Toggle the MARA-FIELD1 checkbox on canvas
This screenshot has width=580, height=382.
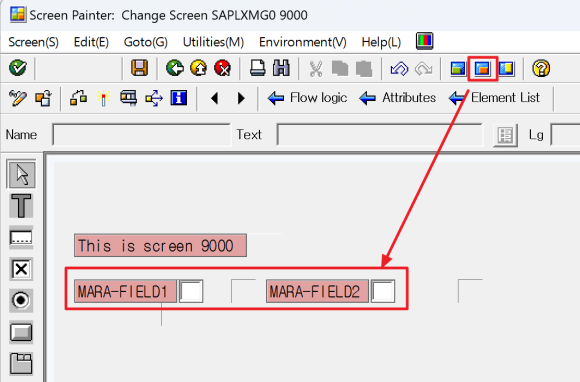pyautogui.click(x=191, y=291)
